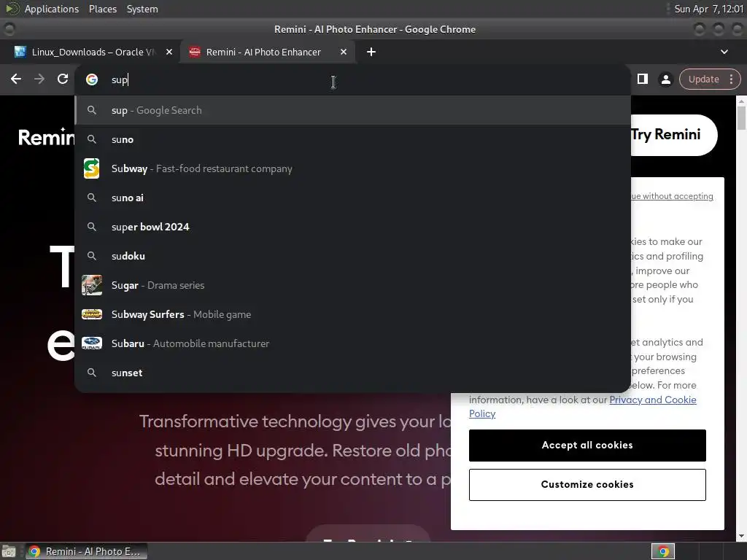Image resolution: width=747 pixels, height=560 pixels.
Task: Choose the 'suno' suggestion
Action: point(352,139)
